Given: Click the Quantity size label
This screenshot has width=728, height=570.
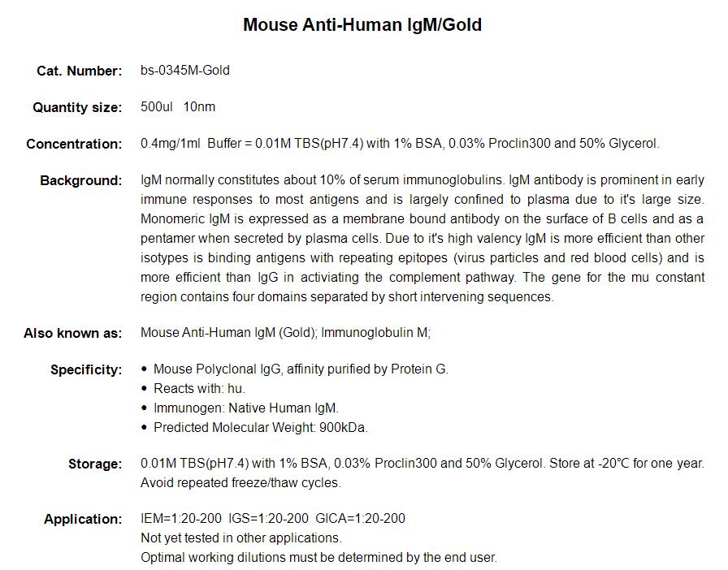Looking at the screenshot, I should pyautogui.click(x=77, y=107).
